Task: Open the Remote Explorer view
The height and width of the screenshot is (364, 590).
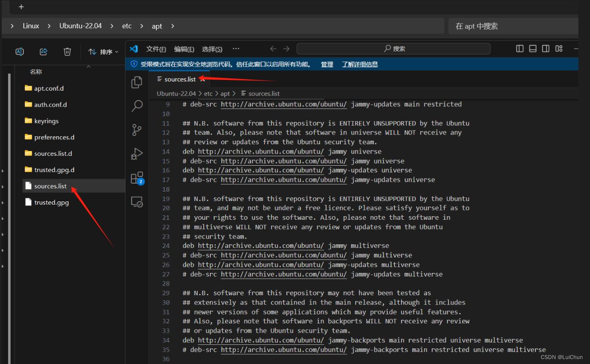Action: point(137,202)
